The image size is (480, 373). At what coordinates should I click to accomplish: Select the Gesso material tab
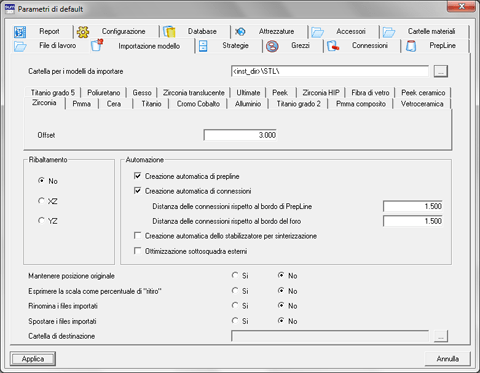142,93
